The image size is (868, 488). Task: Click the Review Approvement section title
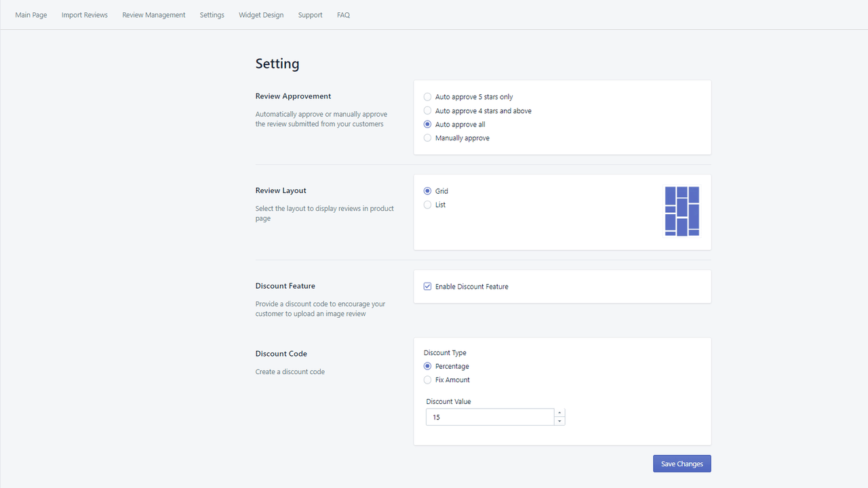[293, 96]
